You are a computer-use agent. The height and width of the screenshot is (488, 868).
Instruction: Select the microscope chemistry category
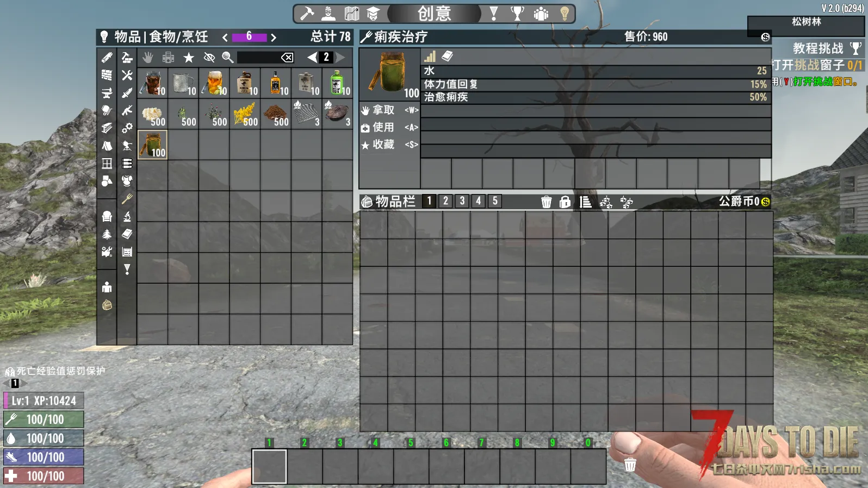coord(127,216)
